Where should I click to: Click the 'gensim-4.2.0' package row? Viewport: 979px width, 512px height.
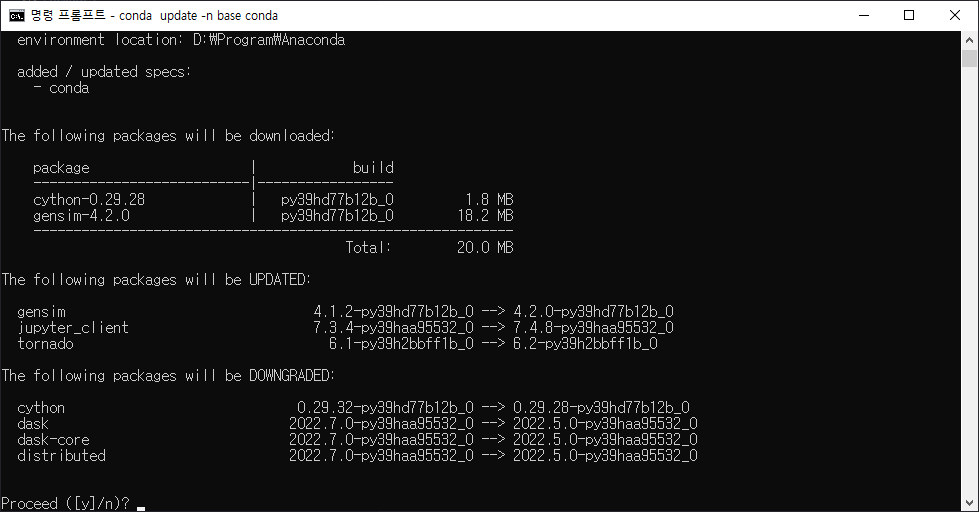tap(273, 216)
